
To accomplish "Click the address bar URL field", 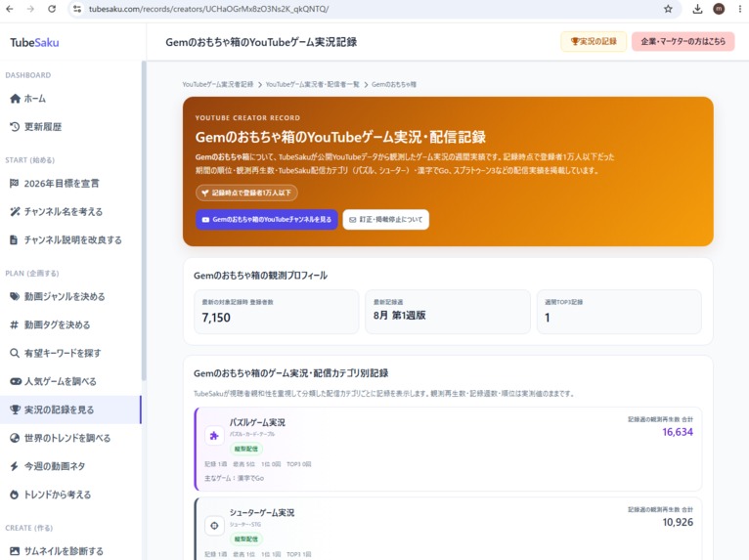I will click(x=373, y=9).
